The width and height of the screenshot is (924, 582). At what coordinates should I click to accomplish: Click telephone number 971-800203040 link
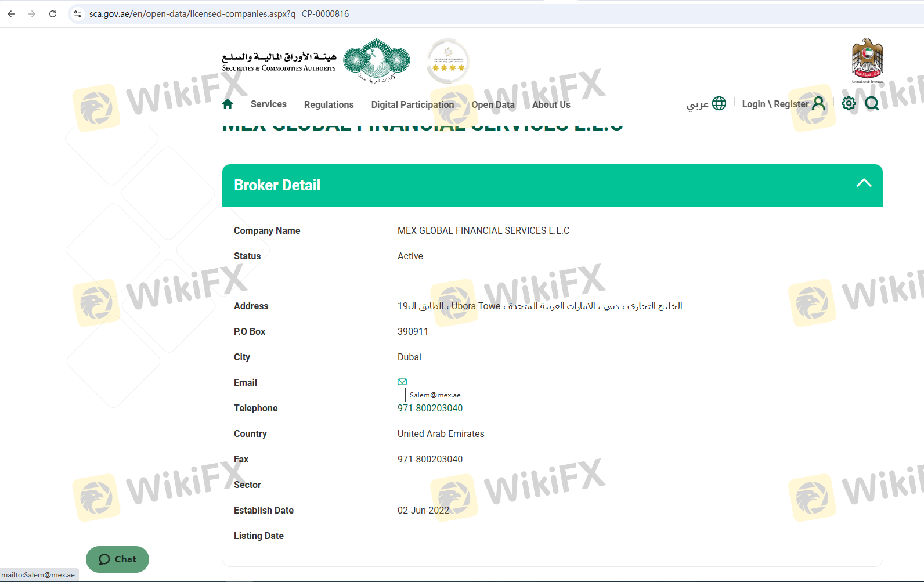click(x=430, y=409)
